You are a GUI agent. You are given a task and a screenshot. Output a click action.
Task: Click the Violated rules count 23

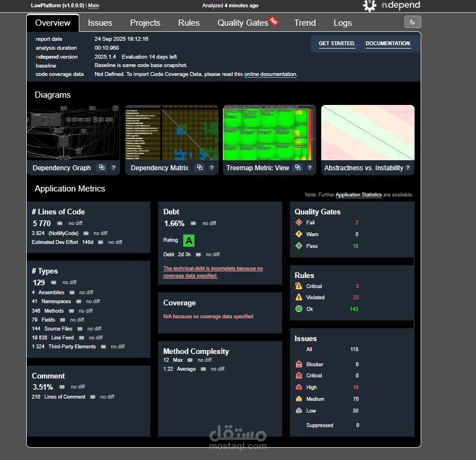coord(356,298)
